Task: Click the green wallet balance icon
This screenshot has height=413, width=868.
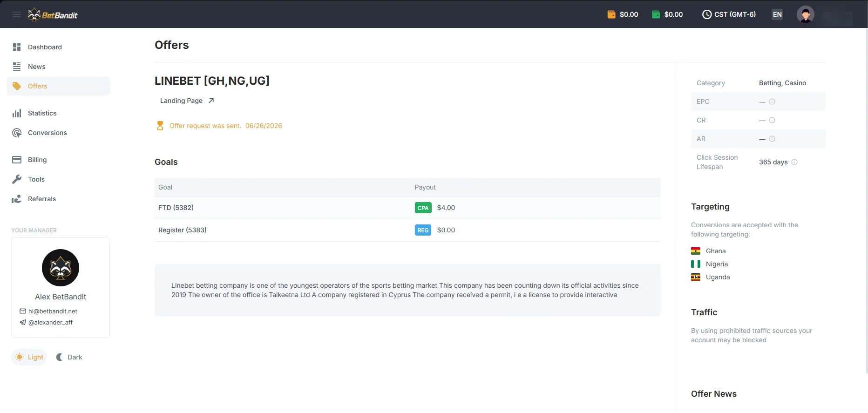Action: coord(656,14)
